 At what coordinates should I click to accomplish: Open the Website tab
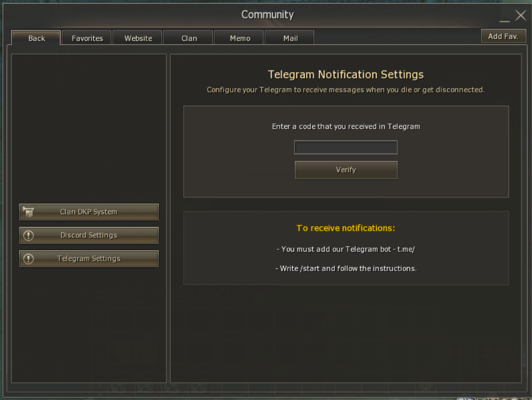coord(138,38)
